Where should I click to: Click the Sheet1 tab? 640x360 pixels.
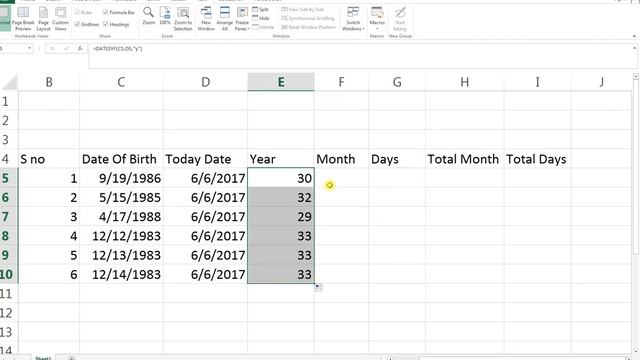click(43, 358)
